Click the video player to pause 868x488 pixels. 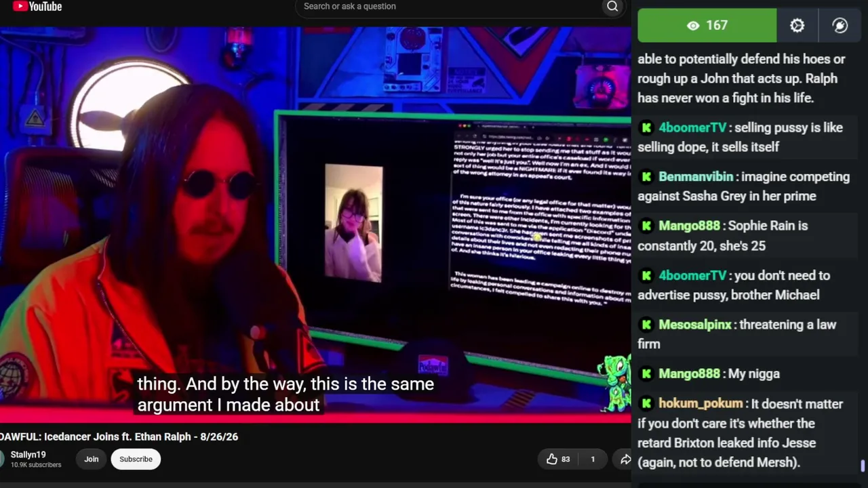[315, 224]
